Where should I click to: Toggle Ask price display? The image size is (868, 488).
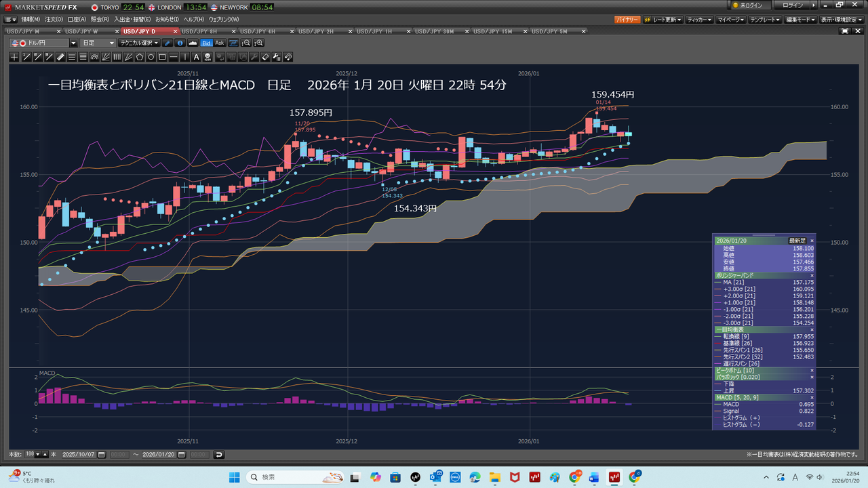tap(219, 43)
